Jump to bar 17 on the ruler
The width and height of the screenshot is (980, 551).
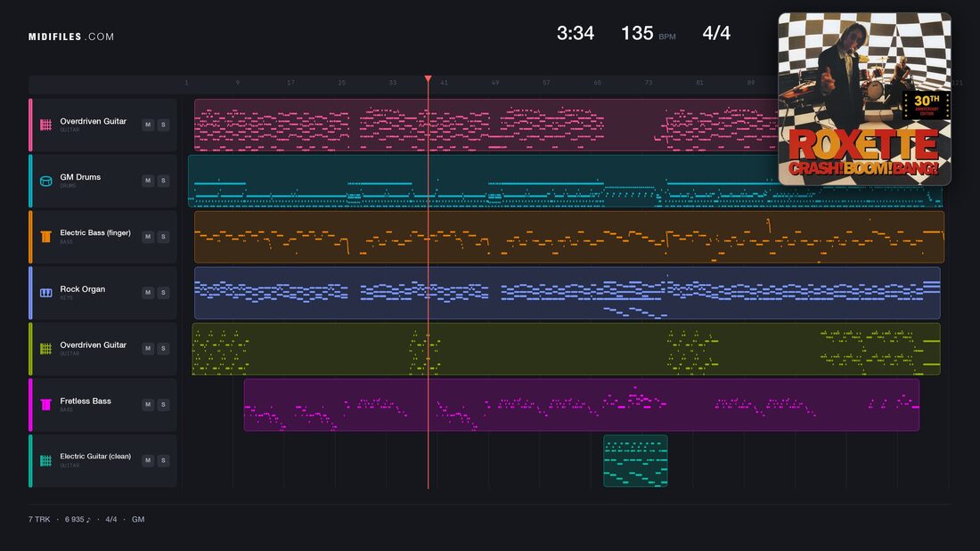290,83
